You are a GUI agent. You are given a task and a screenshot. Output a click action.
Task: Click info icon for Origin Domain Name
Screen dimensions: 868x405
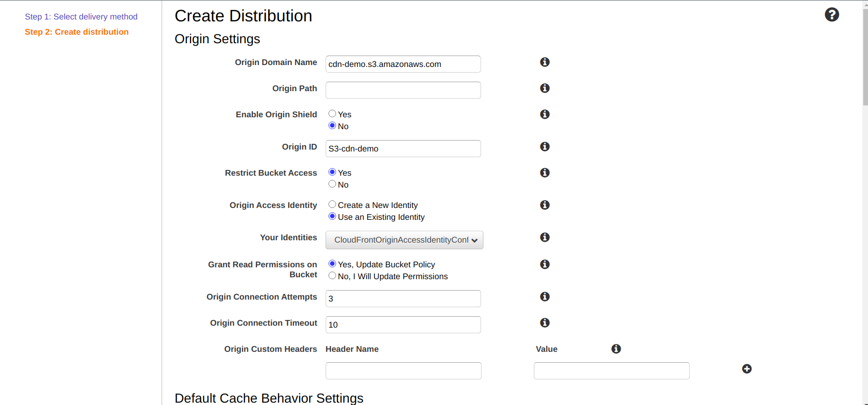[x=545, y=62]
